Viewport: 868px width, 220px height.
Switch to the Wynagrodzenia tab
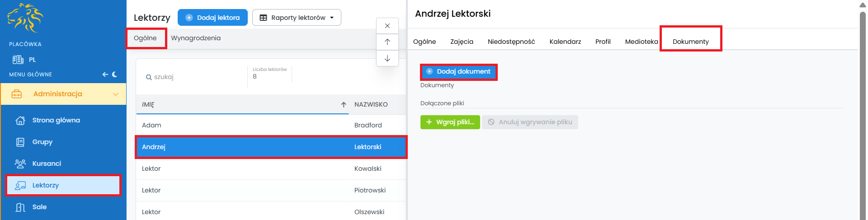[196, 38]
